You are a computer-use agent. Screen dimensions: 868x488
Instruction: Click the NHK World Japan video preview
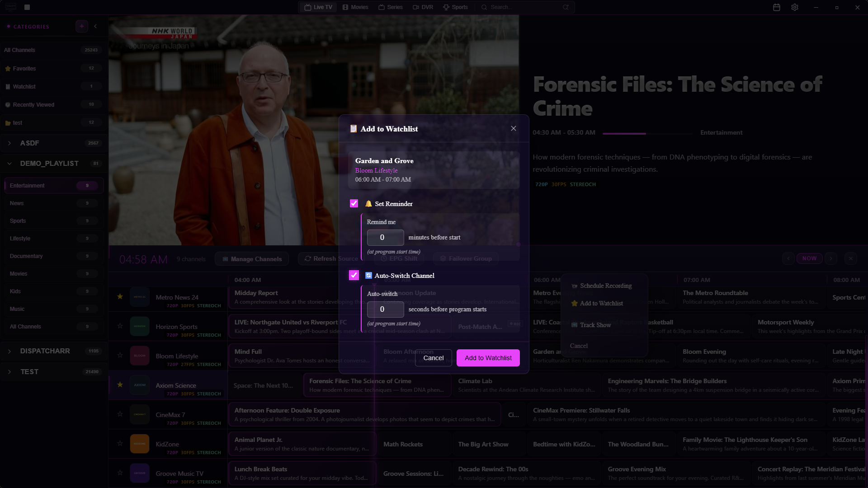(314, 130)
